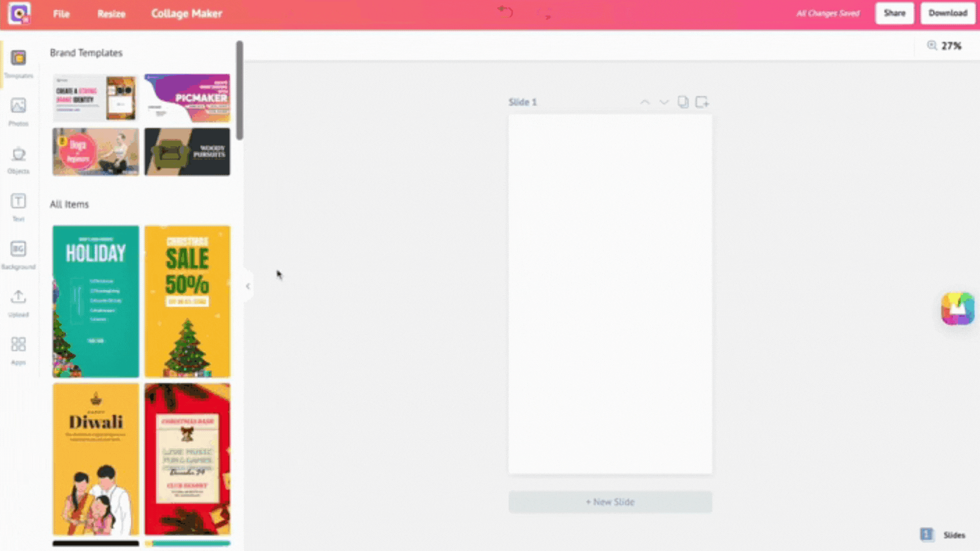Viewport: 980px width, 551px height.
Task: Open the Background panel icon
Action: [18, 255]
